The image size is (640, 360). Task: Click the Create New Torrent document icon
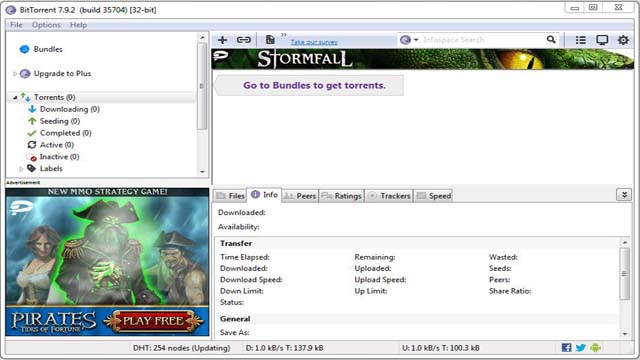click(270, 40)
